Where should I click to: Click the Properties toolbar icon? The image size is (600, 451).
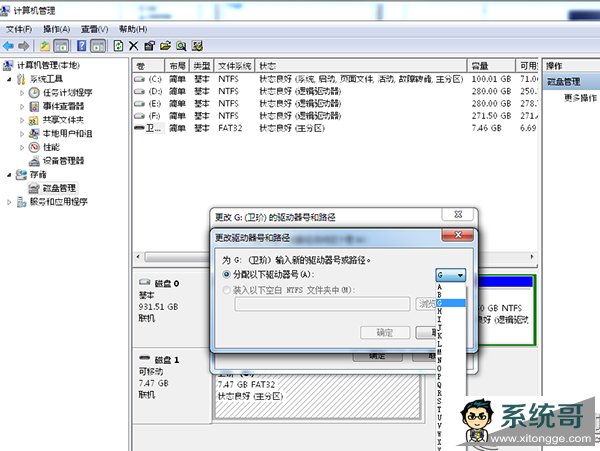pyautogui.click(x=149, y=46)
